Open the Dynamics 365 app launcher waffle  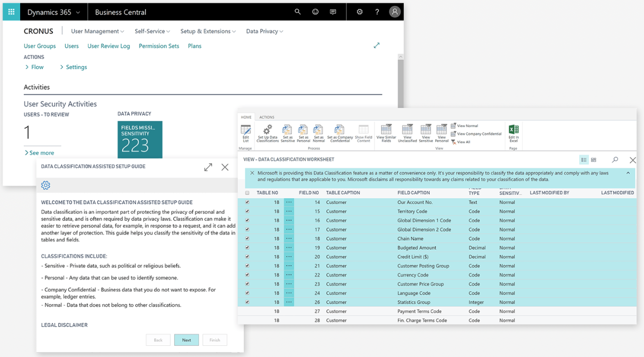[x=11, y=12]
